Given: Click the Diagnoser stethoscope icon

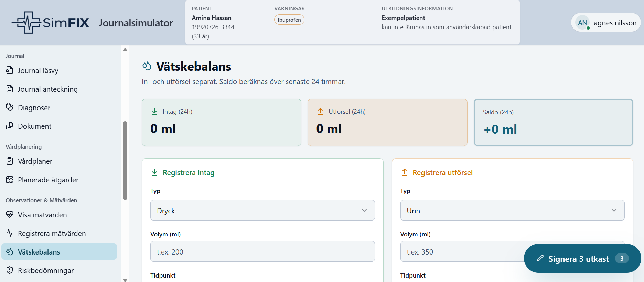Looking at the screenshot, I should pyautogui.click(x=10, y=108).
